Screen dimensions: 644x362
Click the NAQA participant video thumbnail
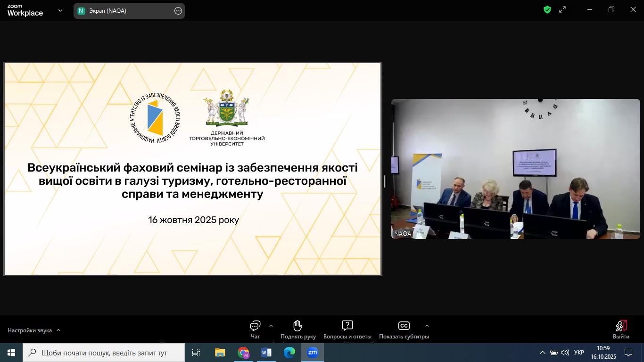pyautogui.click(x=515, y=169)
